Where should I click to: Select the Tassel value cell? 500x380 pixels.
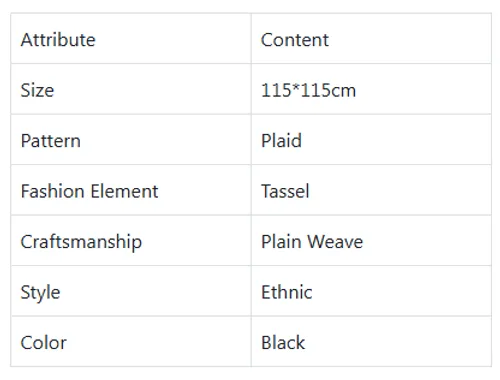click(371, 190)
